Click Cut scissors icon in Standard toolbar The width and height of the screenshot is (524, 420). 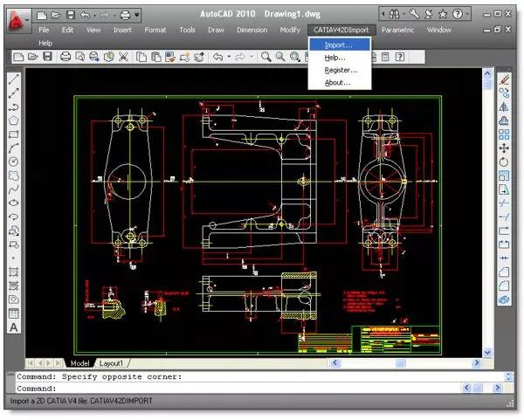tap(124, 57)
